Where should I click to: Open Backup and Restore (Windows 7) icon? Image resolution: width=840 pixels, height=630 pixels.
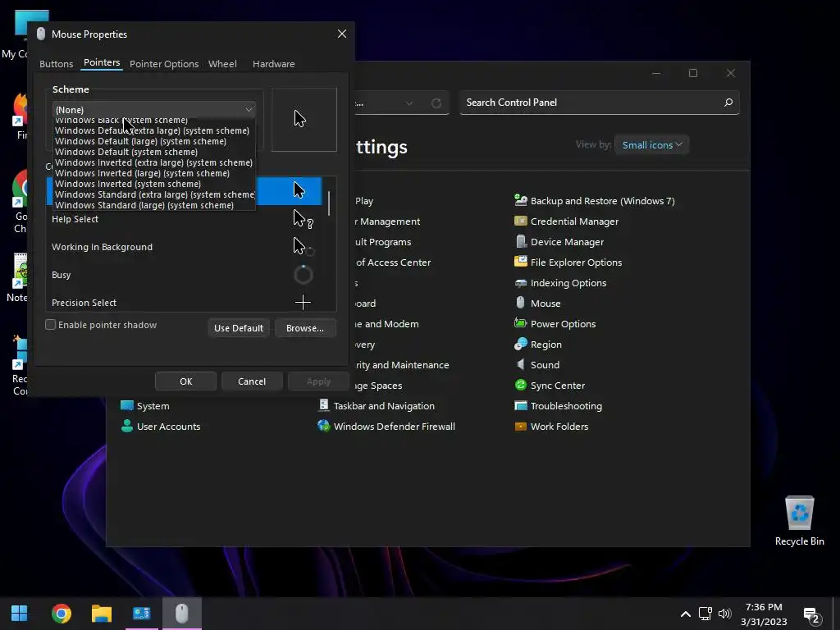pos(520,200)
